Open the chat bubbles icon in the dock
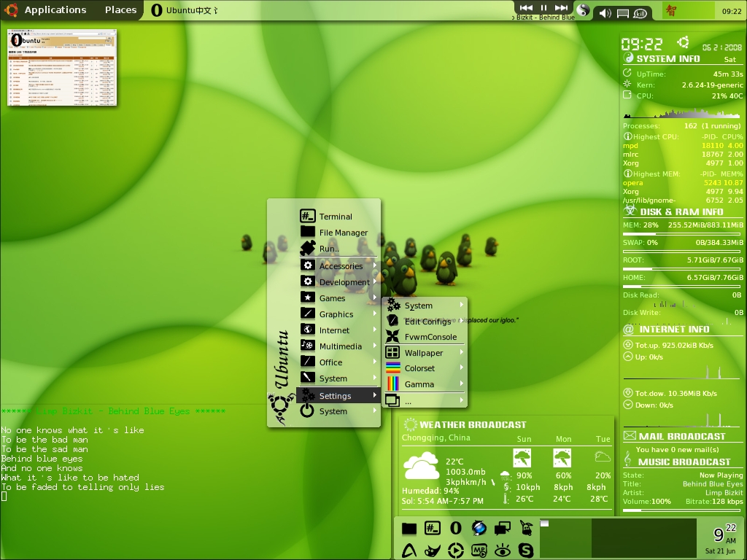Screen dimensions: 747x560 click(x=502, y=528)
